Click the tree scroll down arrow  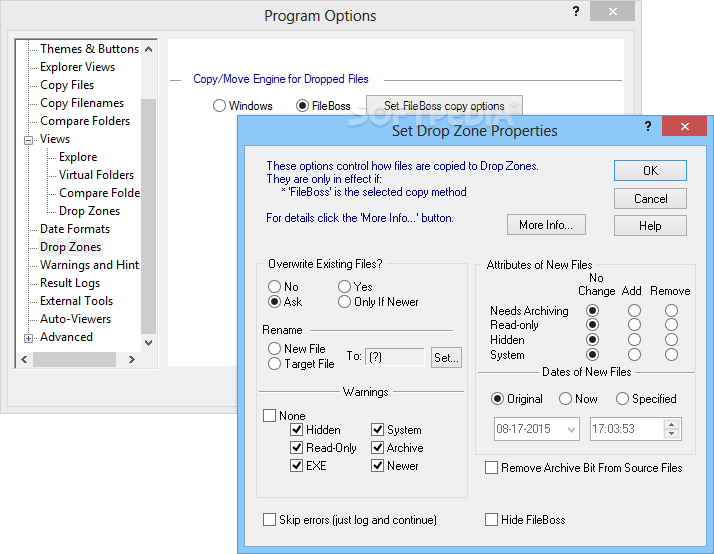(148, 343)
